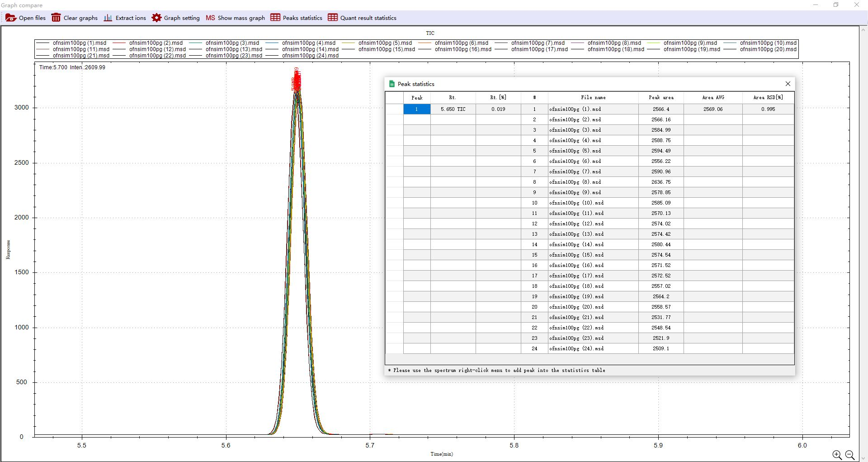The width and height of the screenshot is (868, 462).
Task: Click the MS Show mass graph icon
Action: (210, 18)
